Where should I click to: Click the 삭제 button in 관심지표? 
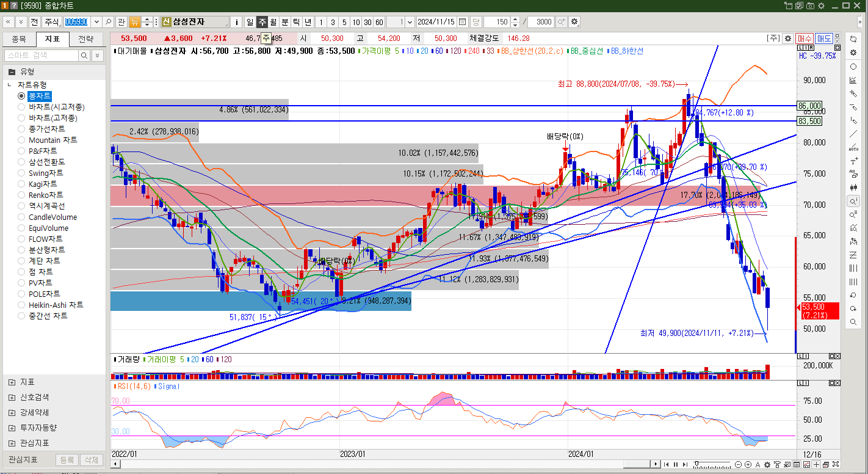(91, 460)
